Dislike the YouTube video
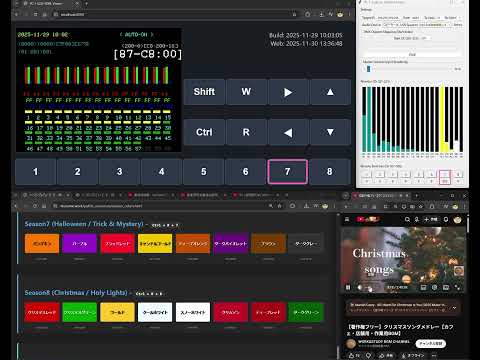The width and height of the screenshot is (480, 360). pos(368,356)
